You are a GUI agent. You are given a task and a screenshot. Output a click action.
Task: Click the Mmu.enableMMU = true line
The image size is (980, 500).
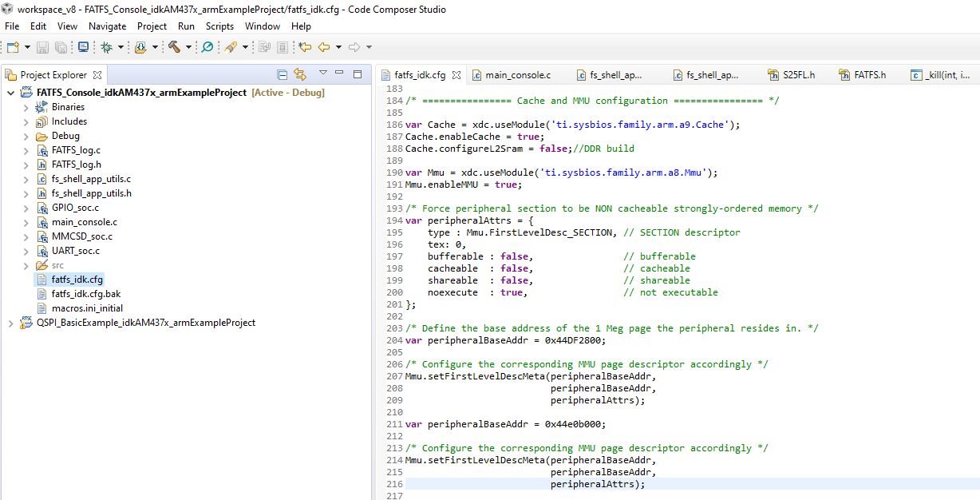point(463,185)
